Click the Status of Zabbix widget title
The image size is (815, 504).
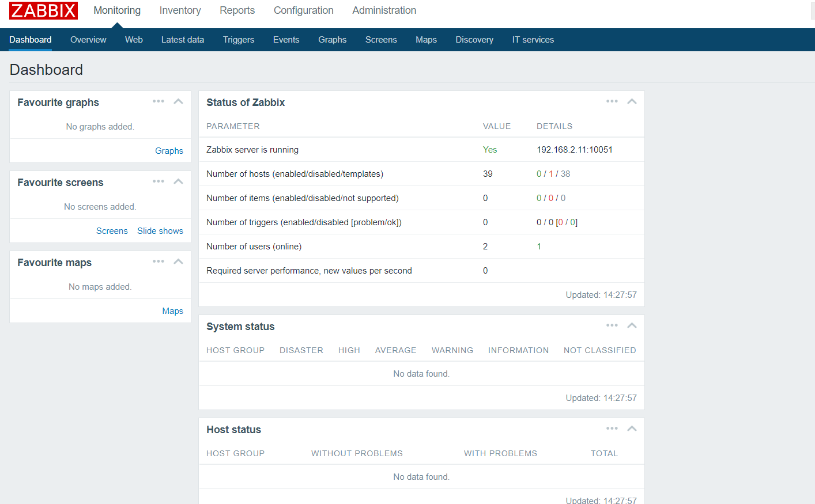pos(246,103)
